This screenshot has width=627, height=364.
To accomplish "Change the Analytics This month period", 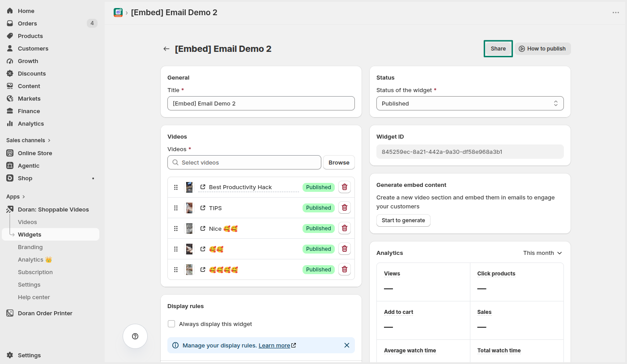I will point(542,253).
